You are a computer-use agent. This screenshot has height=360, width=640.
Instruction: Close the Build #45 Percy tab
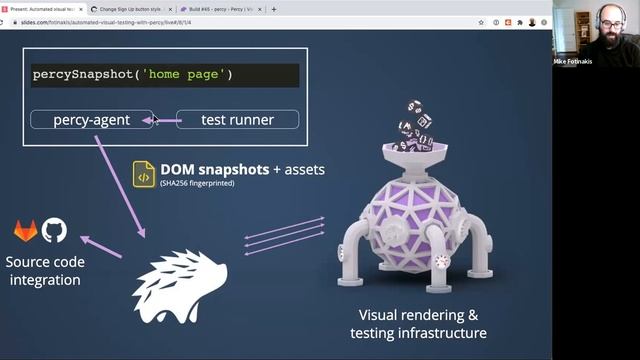260,9
